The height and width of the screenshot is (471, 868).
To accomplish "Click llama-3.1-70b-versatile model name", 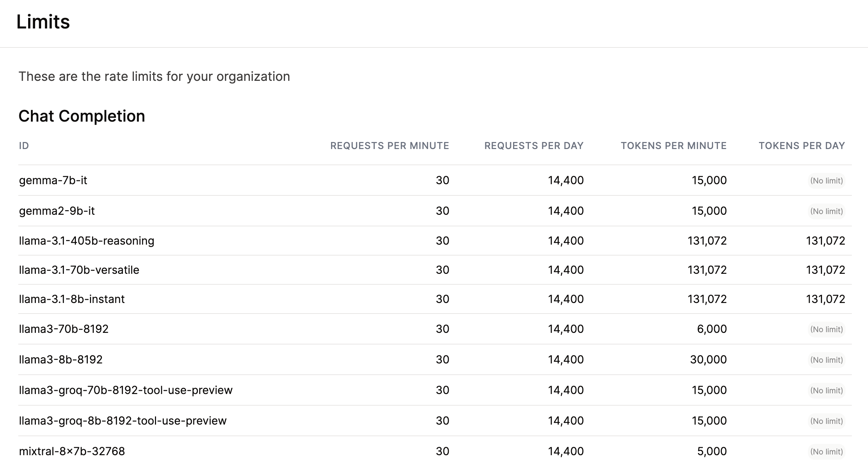I will coord(79,270).
